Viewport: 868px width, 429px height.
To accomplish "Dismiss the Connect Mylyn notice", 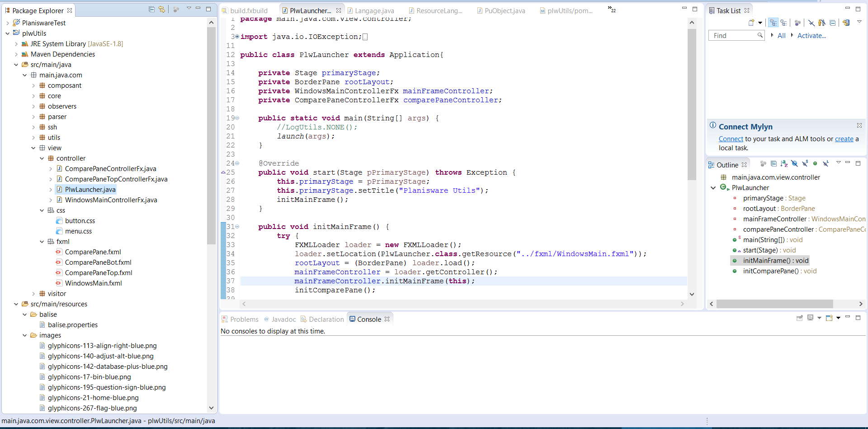I will (x=859, y=125).
